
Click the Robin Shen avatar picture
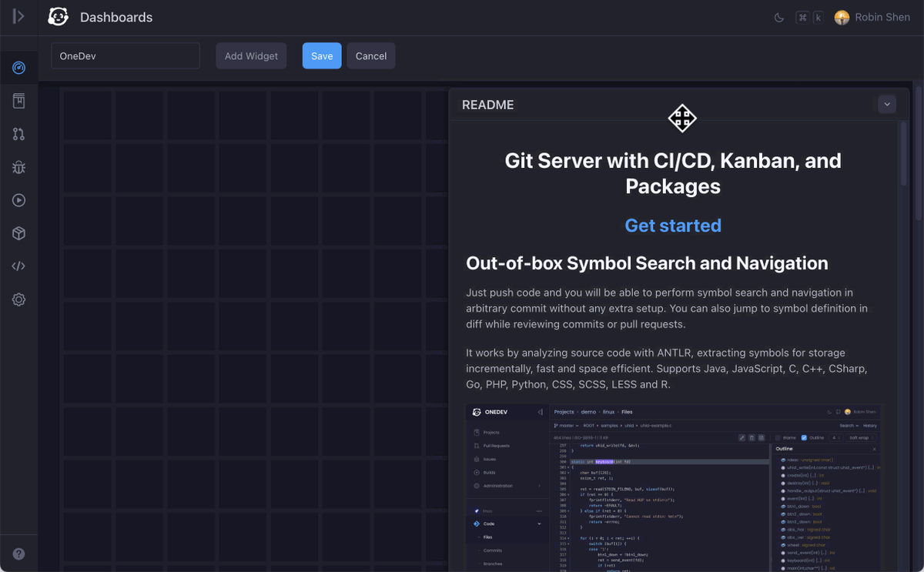point(842,17)
